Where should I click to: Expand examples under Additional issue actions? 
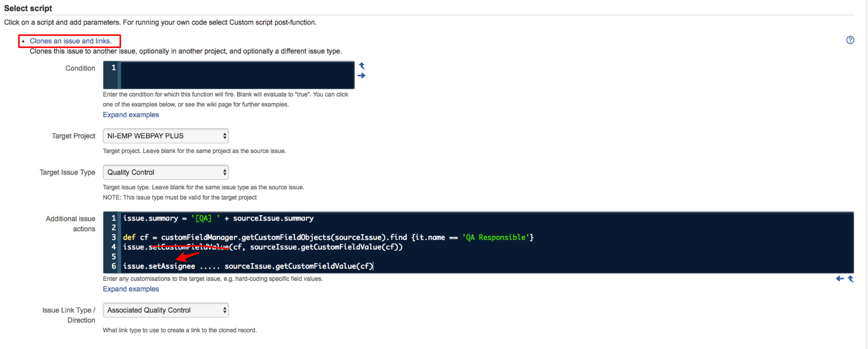(x=131, y=289)
